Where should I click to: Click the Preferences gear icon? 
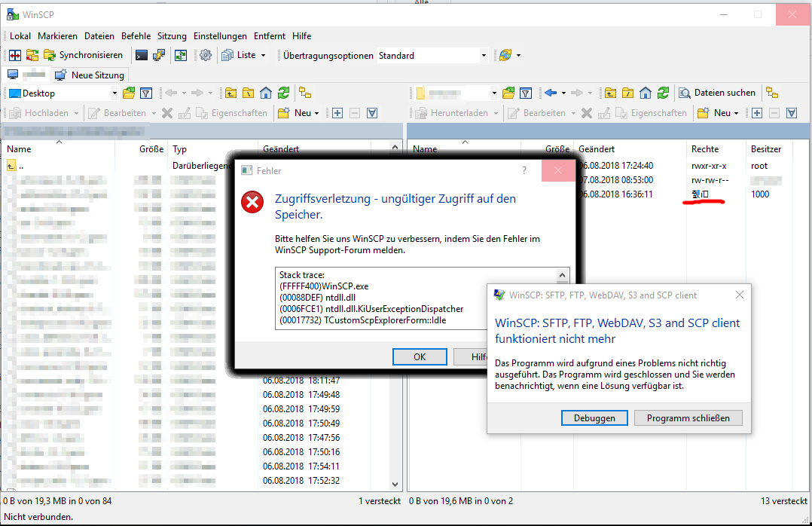[x=205, y=55]
